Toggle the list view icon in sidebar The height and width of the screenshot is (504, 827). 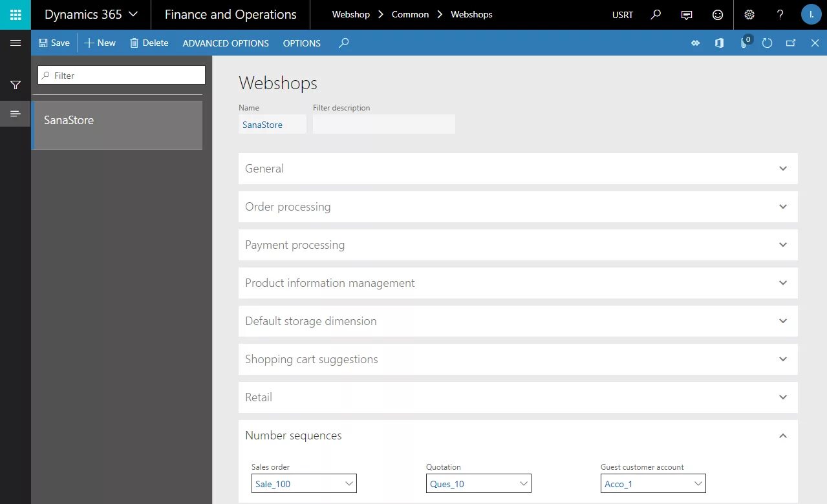16,114
